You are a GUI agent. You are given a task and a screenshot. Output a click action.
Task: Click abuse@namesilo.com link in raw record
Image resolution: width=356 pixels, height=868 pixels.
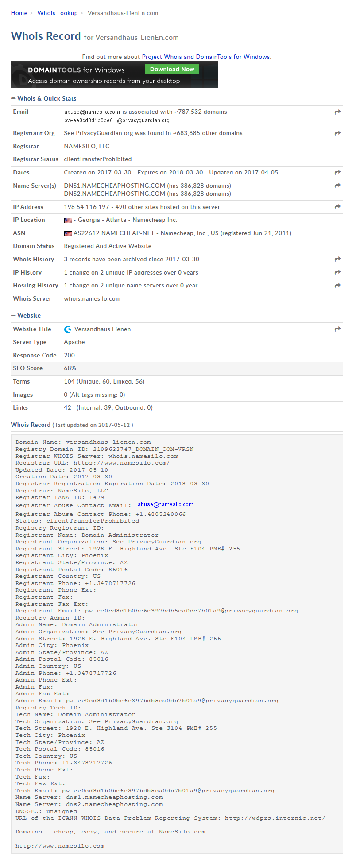click(165, 504)
